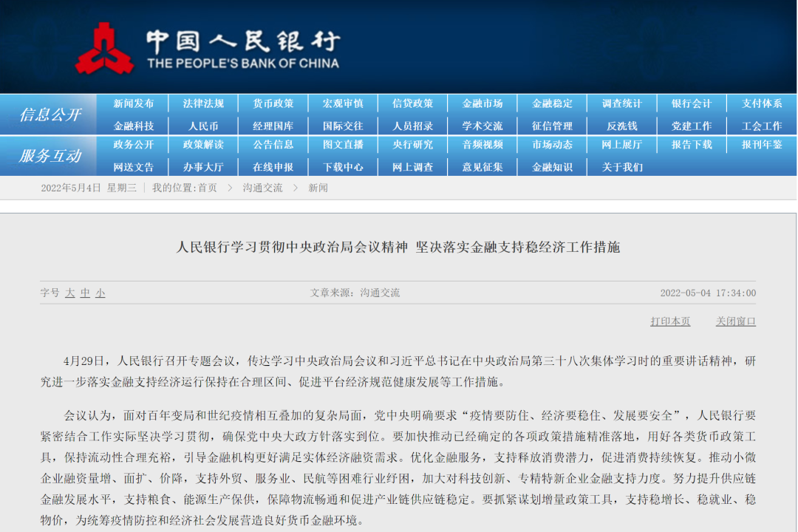The image size is (798, 532).
Task: Set font size to 中
Action: pos(85,293)
